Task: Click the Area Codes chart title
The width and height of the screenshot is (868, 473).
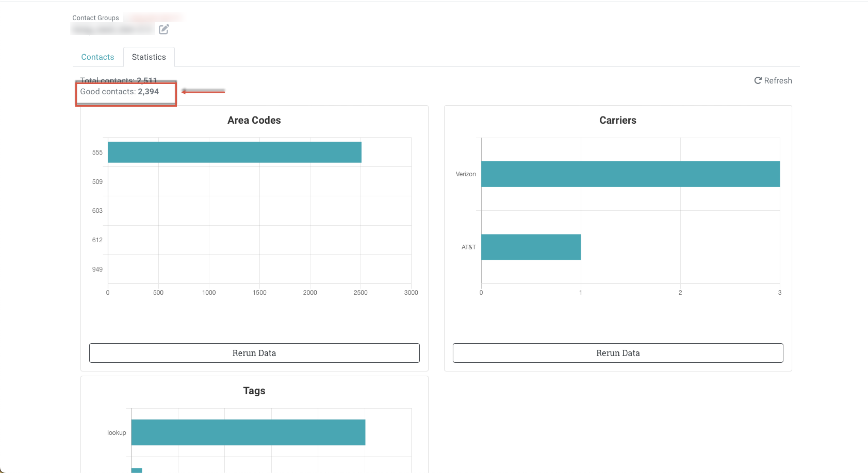Action: coord(254,120)
